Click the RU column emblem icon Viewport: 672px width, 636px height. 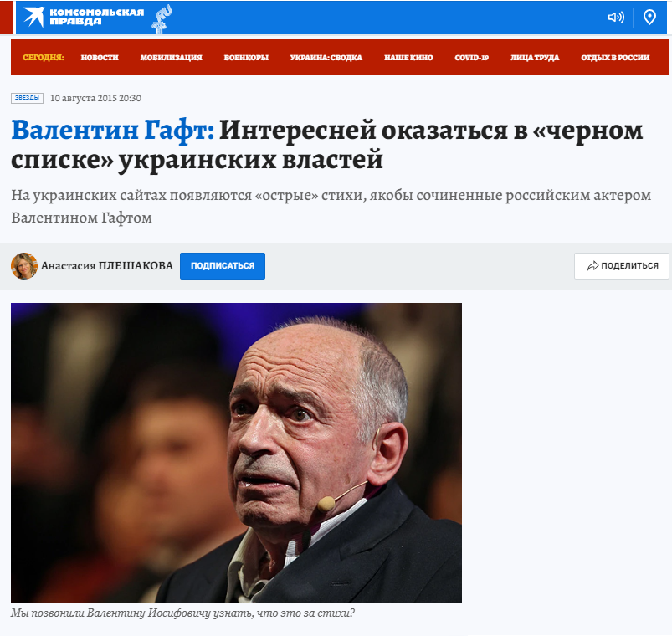(162, 19)
